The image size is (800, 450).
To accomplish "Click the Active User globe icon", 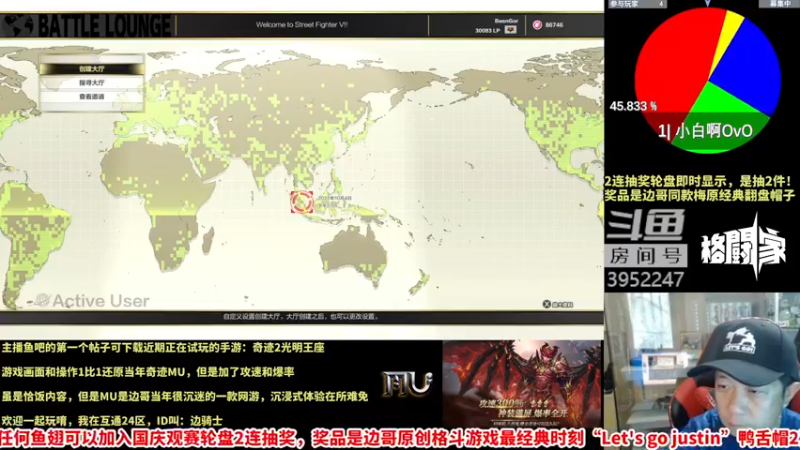I will point(42,301).
